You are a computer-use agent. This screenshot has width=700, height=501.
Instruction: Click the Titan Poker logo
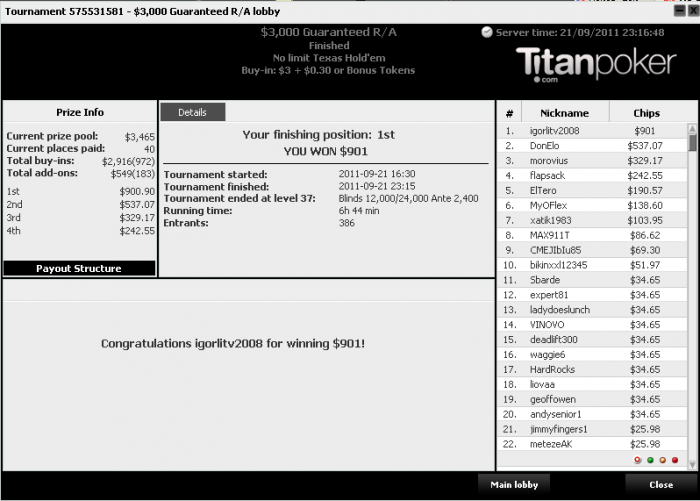(x=596, y=65)
